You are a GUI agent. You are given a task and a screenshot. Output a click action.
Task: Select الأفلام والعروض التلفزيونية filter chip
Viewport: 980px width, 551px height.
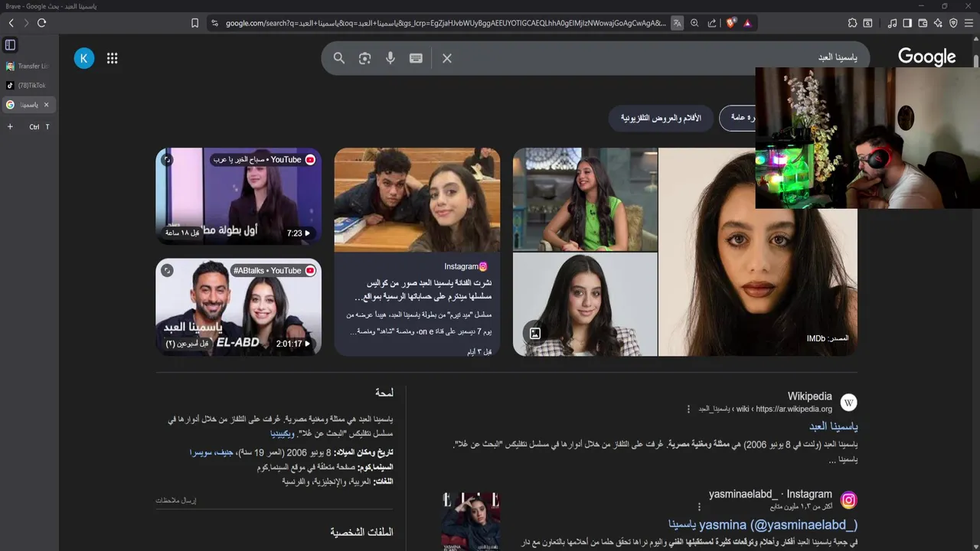coord(661,118)
